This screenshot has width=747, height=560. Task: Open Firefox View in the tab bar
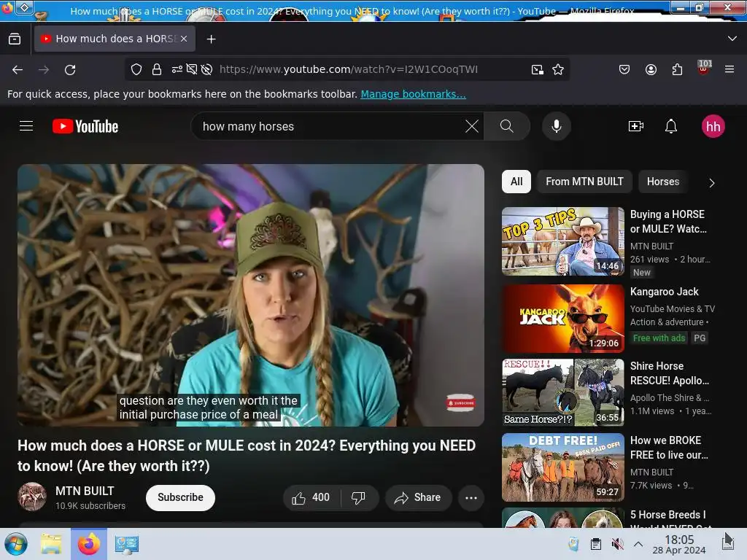[15, 39]
